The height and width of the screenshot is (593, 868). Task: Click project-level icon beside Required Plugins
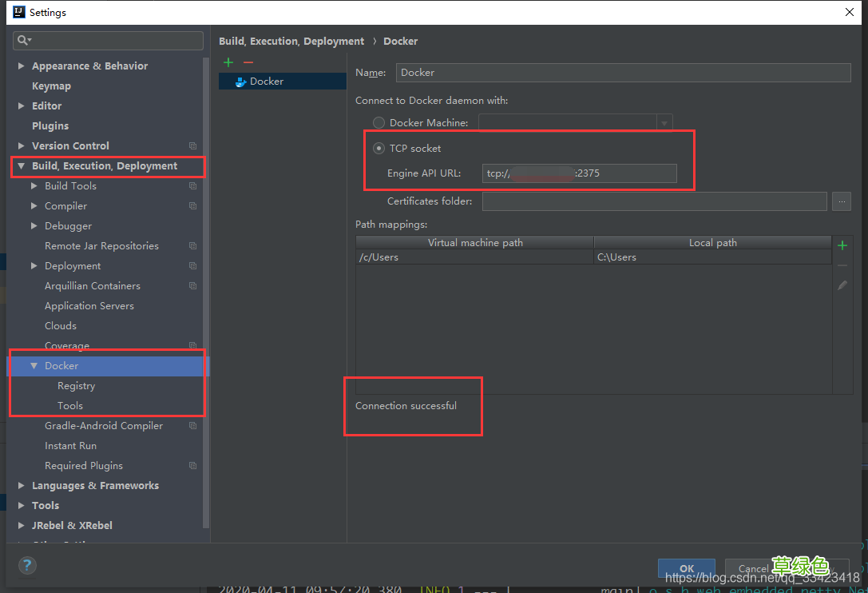click(x=192, y=466)
